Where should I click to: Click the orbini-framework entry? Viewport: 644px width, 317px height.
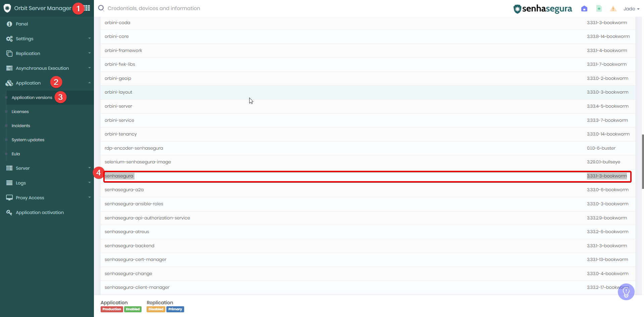[x=123, y=51]
